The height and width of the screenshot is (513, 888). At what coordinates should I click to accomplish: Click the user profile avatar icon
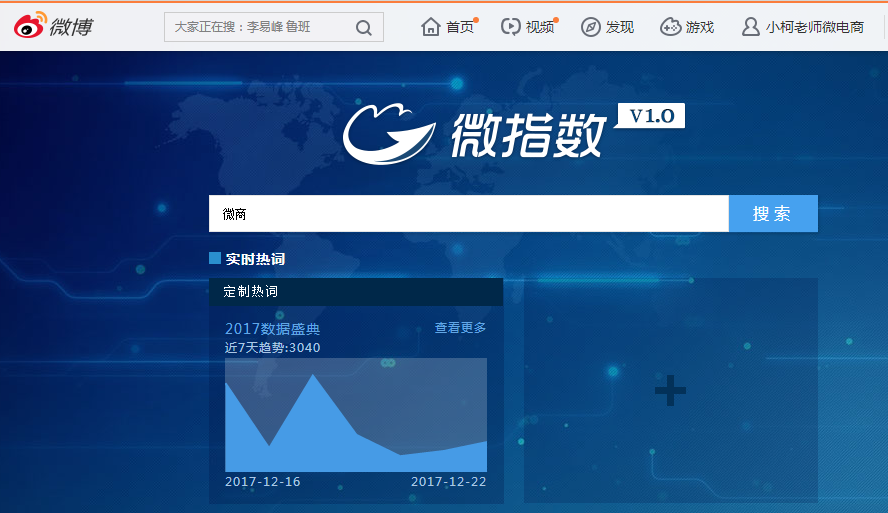pos(750,27)
